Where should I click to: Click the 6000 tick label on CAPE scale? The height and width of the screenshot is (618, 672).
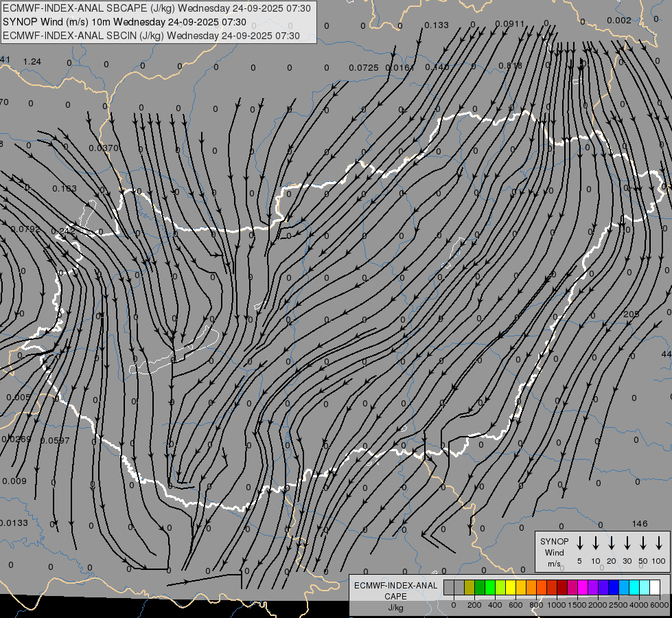(660, 605)
